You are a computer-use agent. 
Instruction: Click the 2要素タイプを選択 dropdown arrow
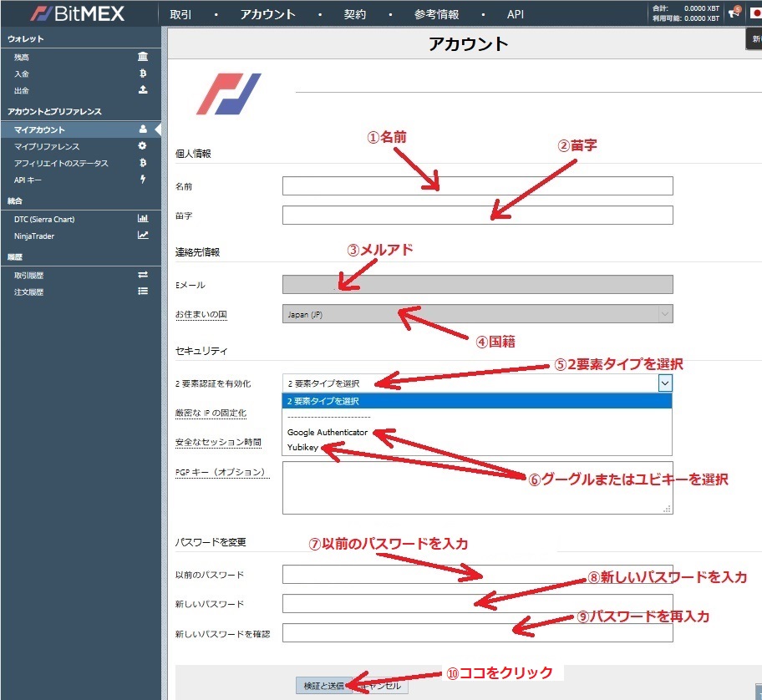665,383
